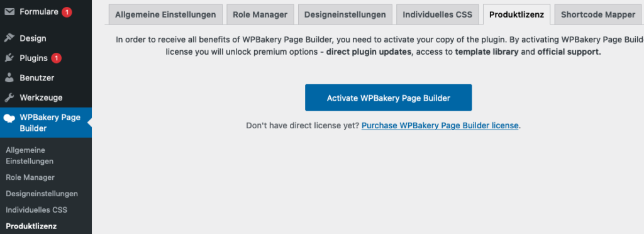Follow the Purchase WPBakery Page Builder license link
Viewport: 644px width, 234px height.
click(440, 126)
